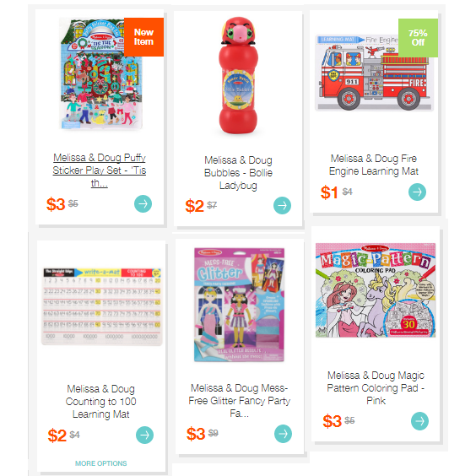The width and height of the screenshot is (476, 476).
Task: Select the write-a-mat counting product image
Action: pos(101,306)
